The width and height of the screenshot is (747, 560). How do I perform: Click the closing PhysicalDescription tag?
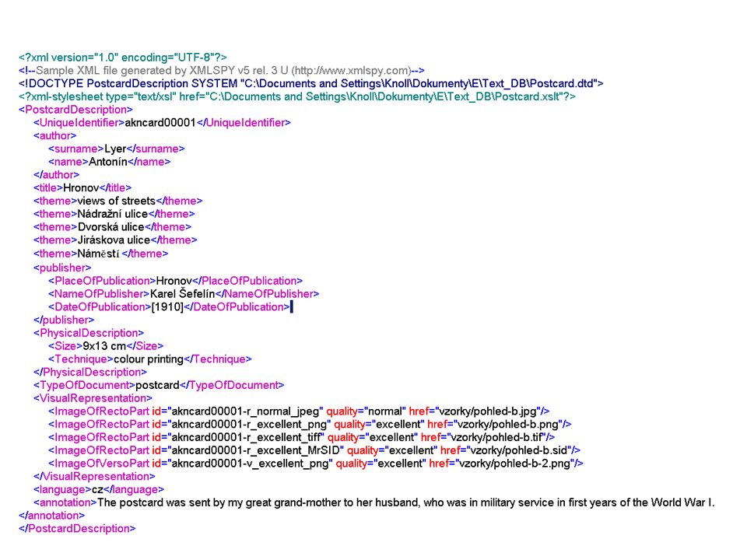[90, 372]
